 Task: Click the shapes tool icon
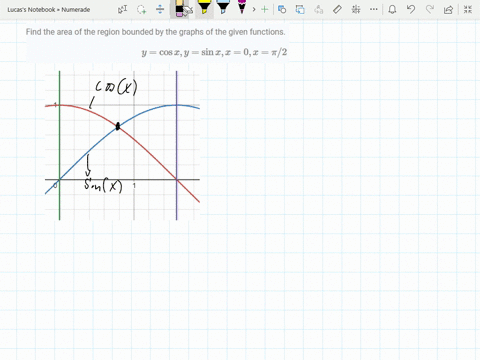coord(282,9)
